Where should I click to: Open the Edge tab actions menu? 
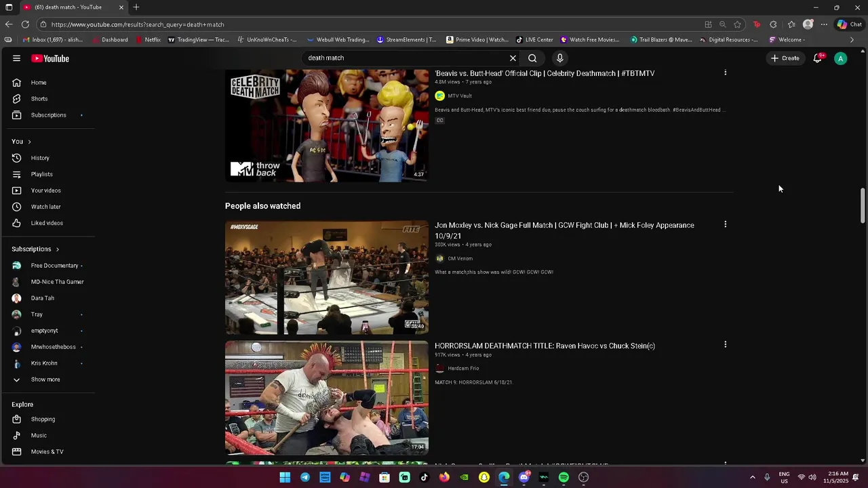9,7
